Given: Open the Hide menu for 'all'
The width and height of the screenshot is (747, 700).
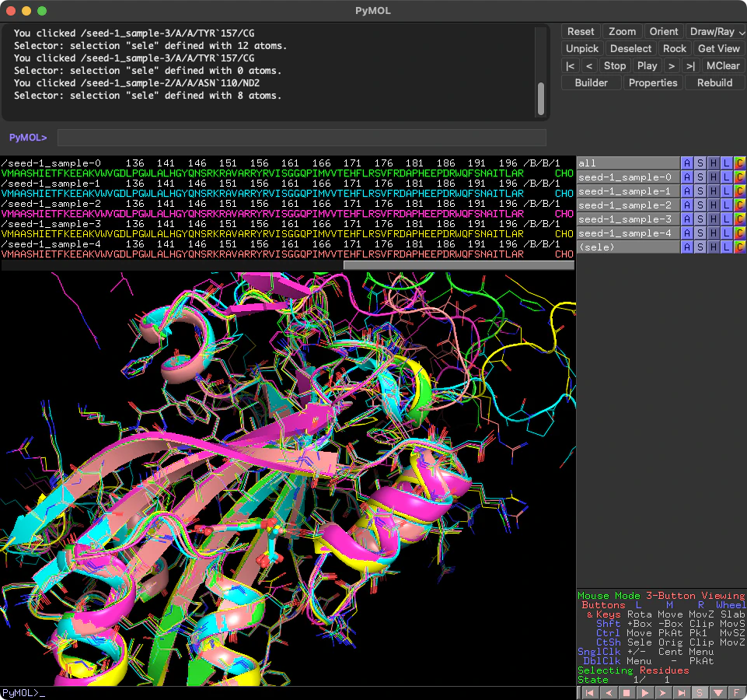Looking at the screenshot, I should [713, 163].
